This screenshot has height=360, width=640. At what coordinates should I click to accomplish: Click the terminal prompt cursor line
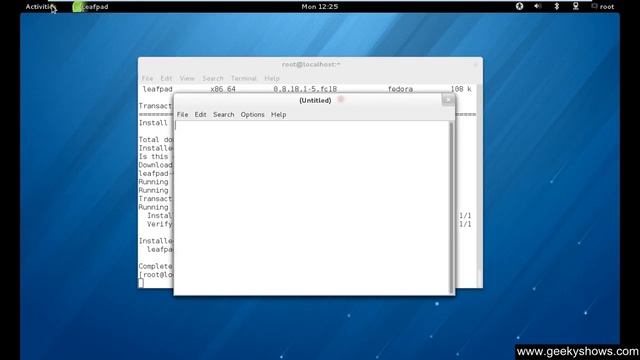coord(141,283)
